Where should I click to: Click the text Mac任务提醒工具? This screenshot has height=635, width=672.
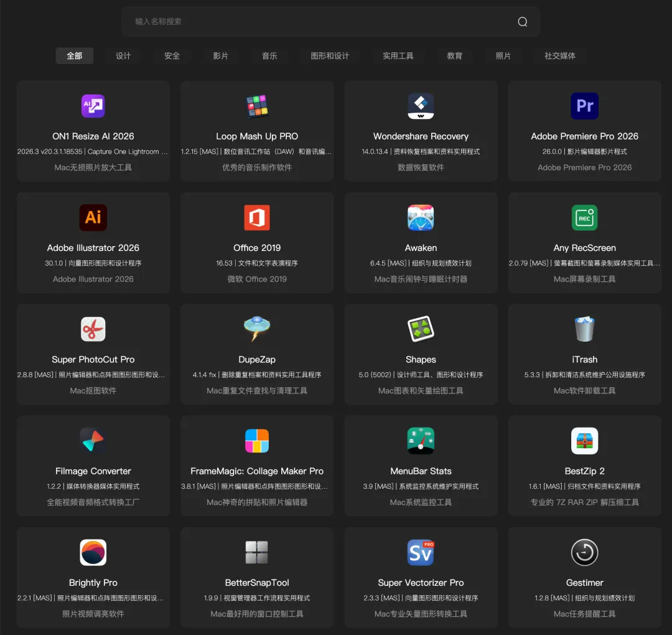(584, 614)
